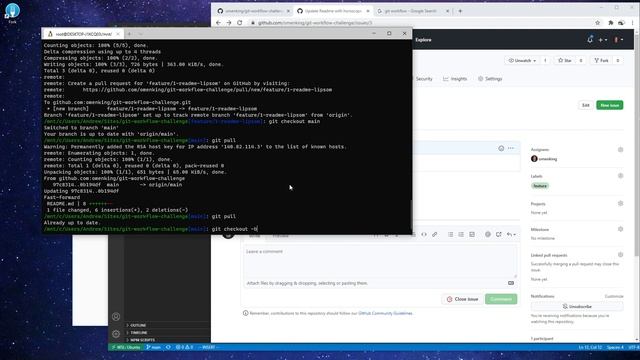The height and width of the screenshot is (360, 640).
Task: Switch to the first Chrome tab for the git-workflow repository
Action: click(253, 11)
